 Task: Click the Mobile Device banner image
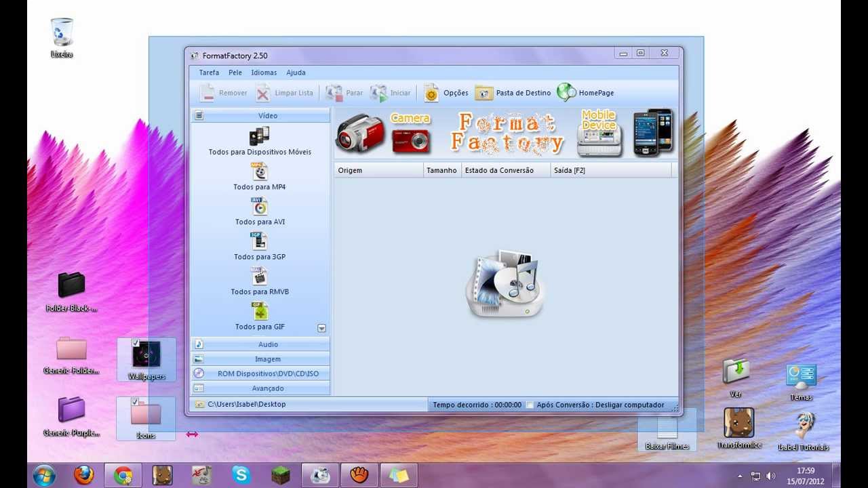[599, 134]
